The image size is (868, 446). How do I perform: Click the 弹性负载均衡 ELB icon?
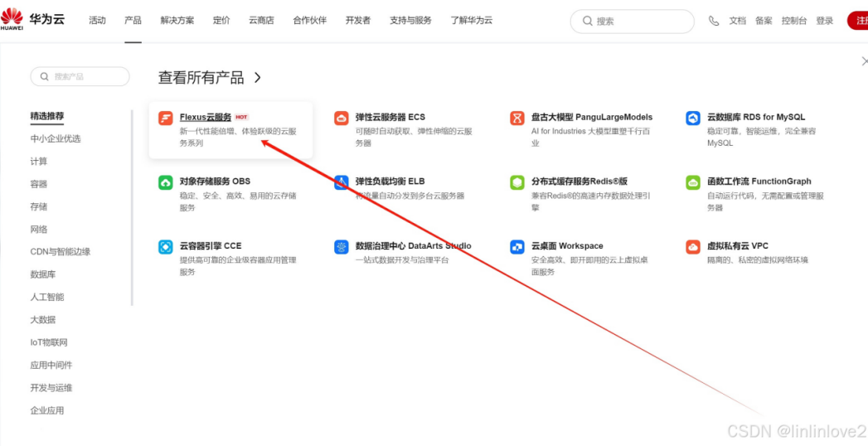point(341,182)
